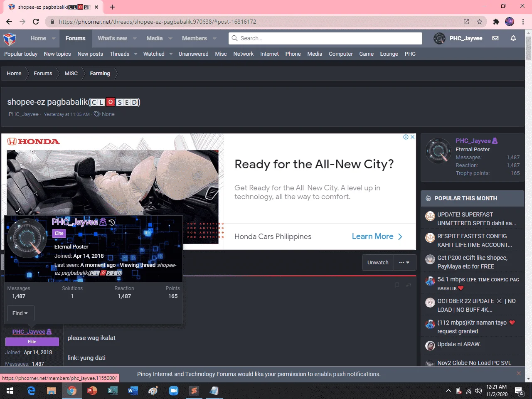
Task: Open the MISC breadcrumb link
Action: click(x=71, y=74)
